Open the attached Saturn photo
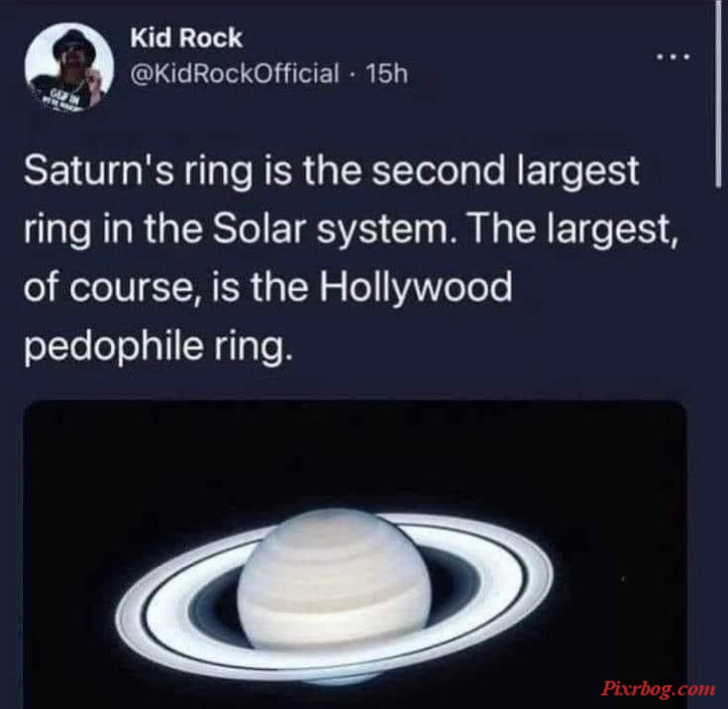The height and width of the screenshot is (709, 728). point(355,555)
